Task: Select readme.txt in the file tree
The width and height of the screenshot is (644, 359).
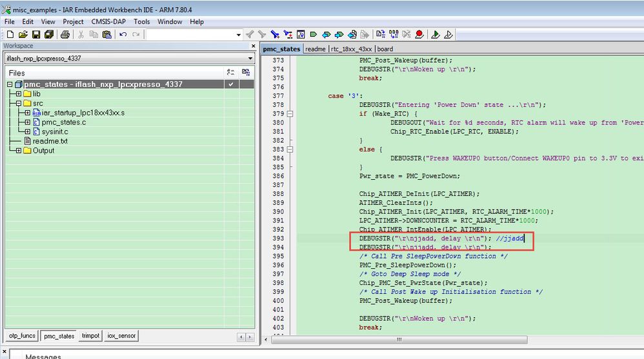Action: pyautogui.click(x=50, y=141)
